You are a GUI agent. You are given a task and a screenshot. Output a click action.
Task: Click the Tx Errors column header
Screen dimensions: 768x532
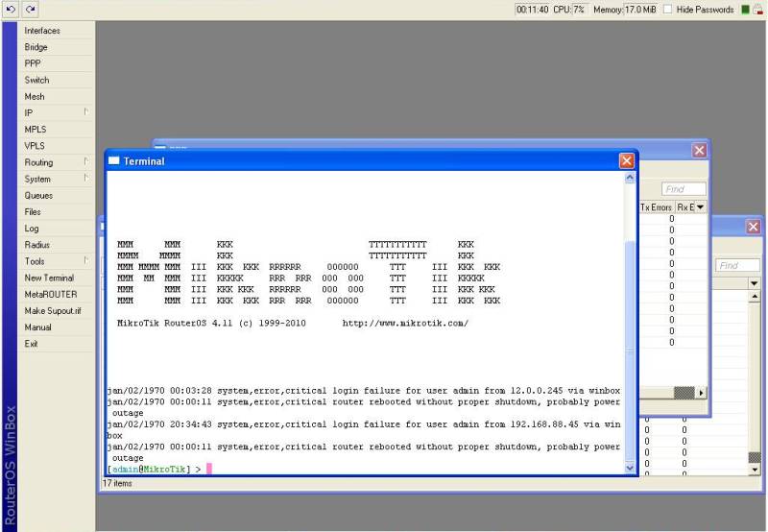pos(657,207)
